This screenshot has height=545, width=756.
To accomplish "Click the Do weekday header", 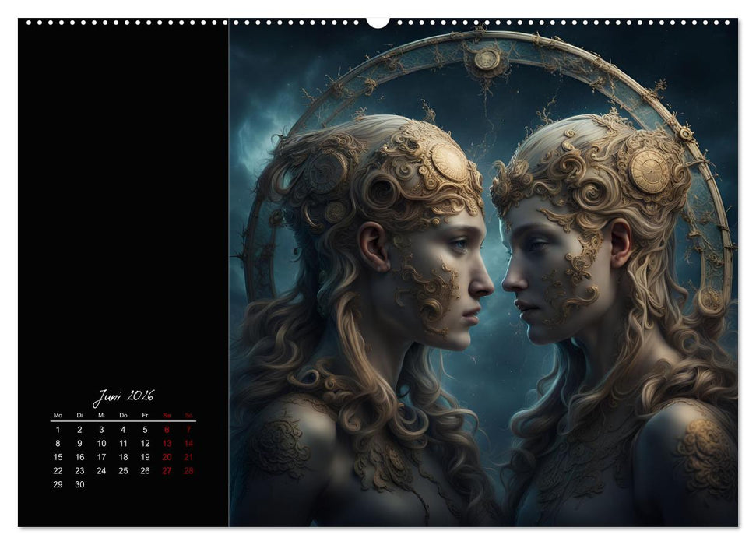I will (x=124, y=415).
